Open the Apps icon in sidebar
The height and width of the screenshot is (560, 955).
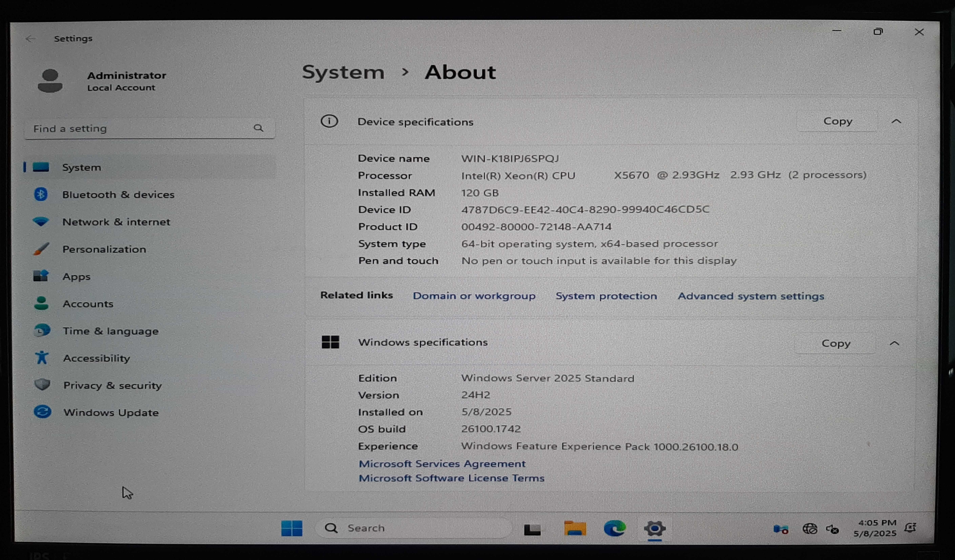tap(41, 276)
